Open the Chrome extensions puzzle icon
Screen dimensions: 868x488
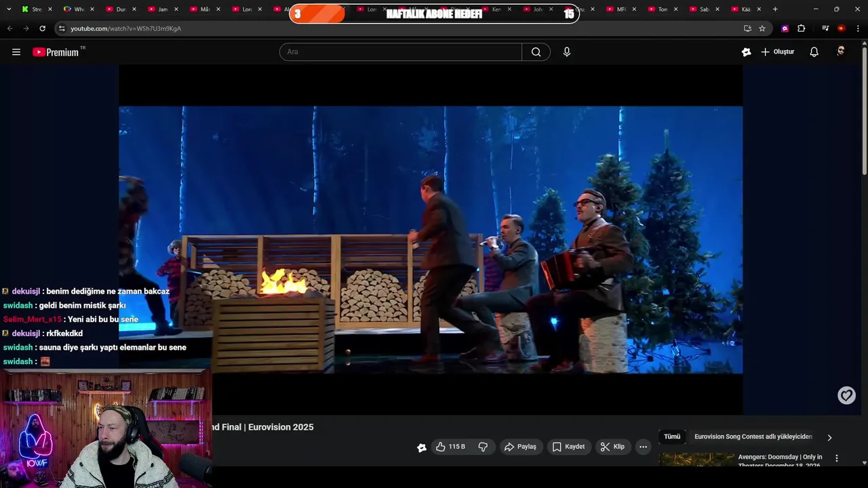802,28
